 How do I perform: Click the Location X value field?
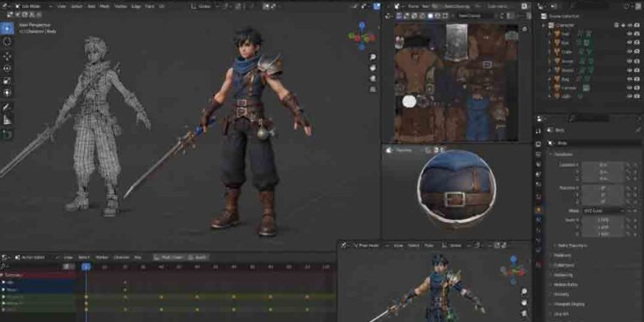click(x=603, y=165)
